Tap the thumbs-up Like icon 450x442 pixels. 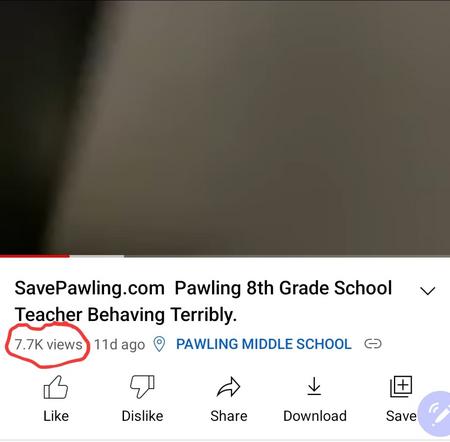click(x=56, y=387)
